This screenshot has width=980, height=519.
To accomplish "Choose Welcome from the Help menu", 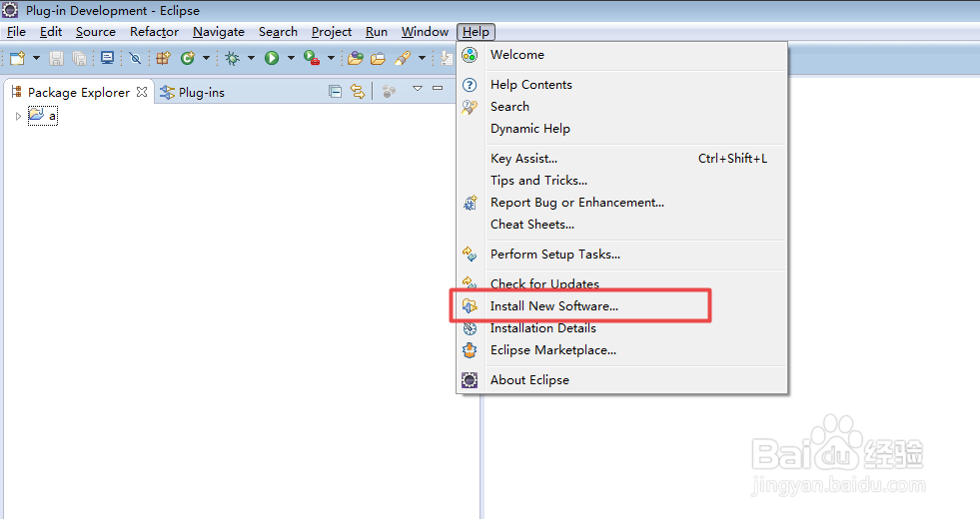I will click(622, 55).
